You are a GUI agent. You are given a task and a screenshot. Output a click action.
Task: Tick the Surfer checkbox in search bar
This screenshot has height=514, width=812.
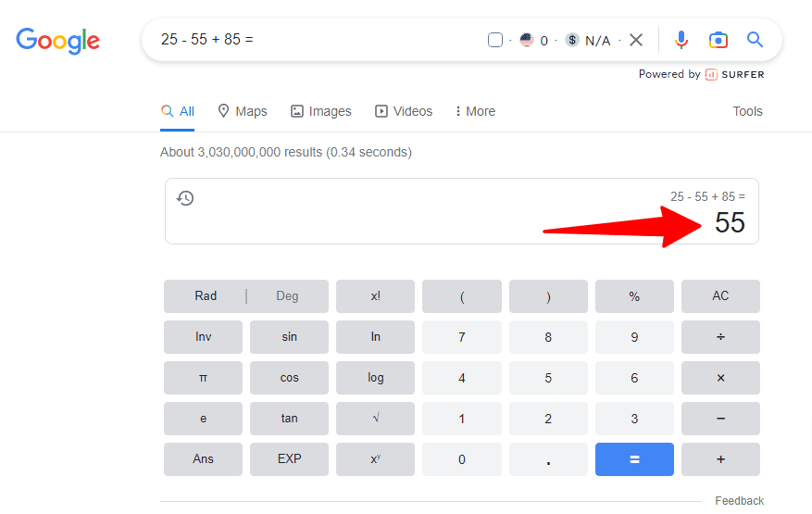click(x=495, y=40)
